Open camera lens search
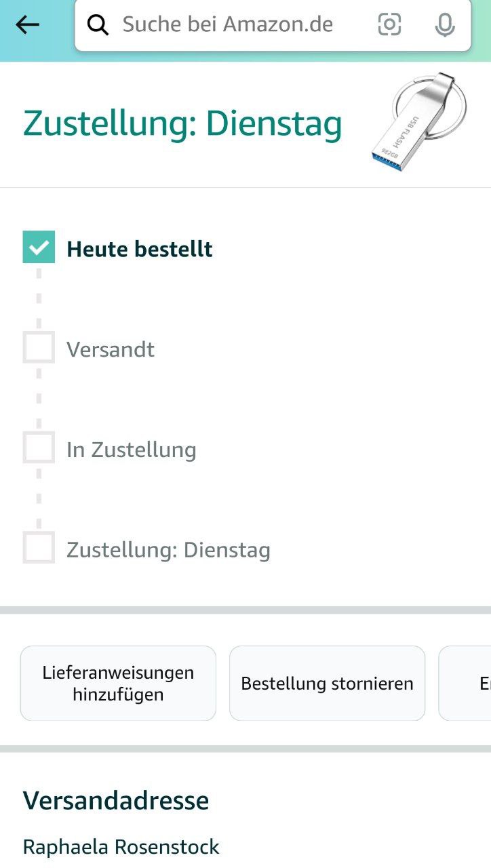This screenshot has height=868, width=491. (x=389, y=25)
